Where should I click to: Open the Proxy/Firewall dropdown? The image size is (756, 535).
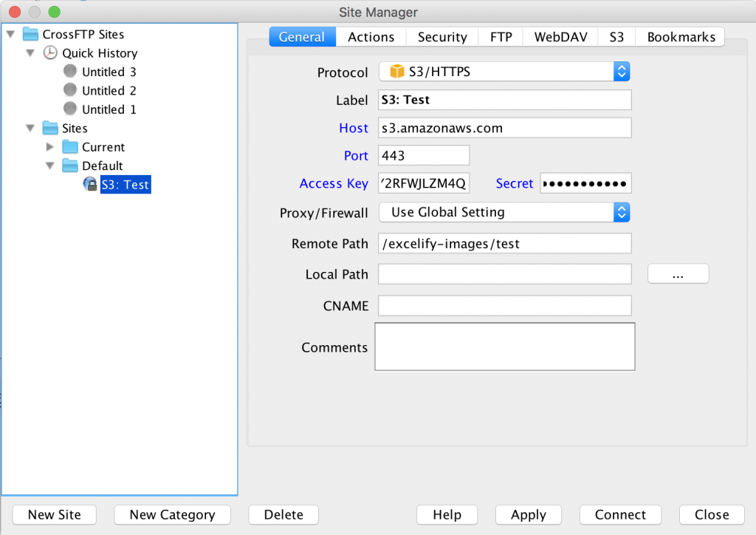coord(621,212)
